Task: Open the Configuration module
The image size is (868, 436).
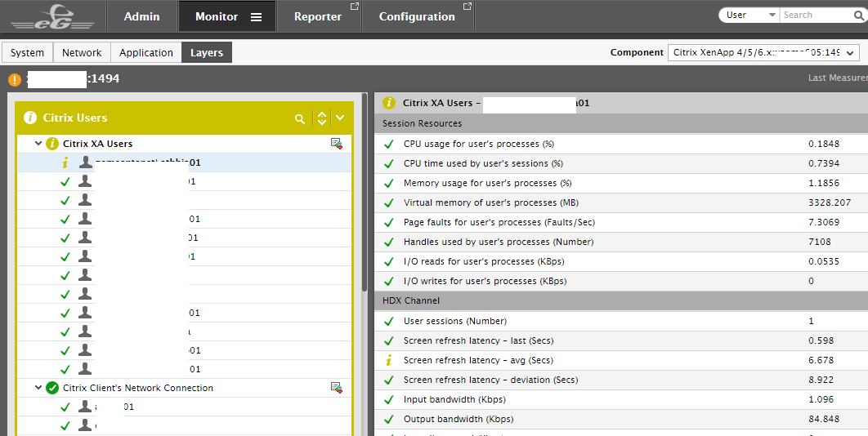Action: [417, 16]
